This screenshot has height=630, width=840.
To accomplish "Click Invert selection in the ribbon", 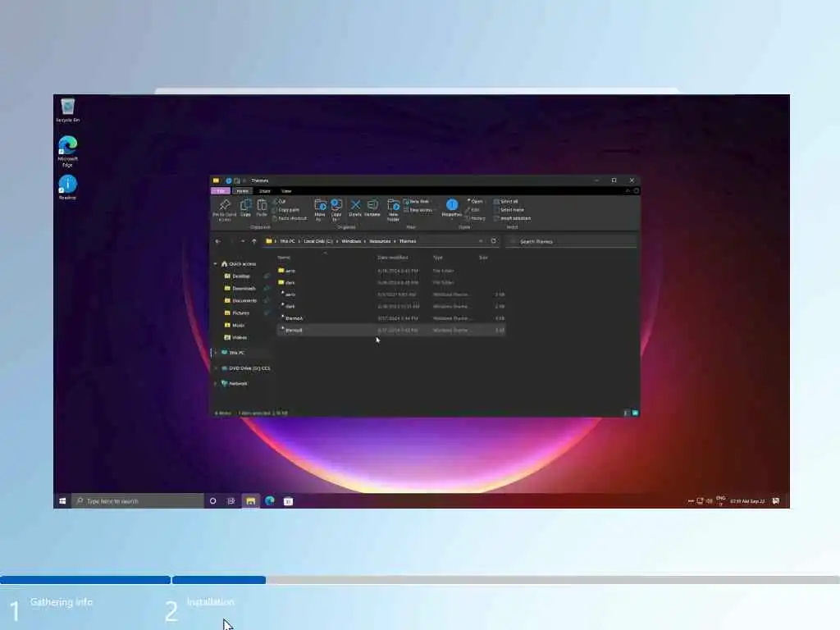I will [x=512, y=218].
